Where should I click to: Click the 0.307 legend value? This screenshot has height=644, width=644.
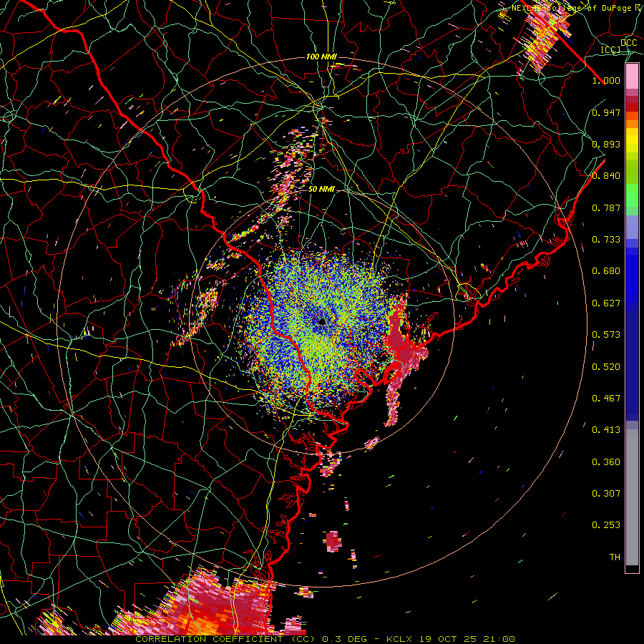pos(606,494)
